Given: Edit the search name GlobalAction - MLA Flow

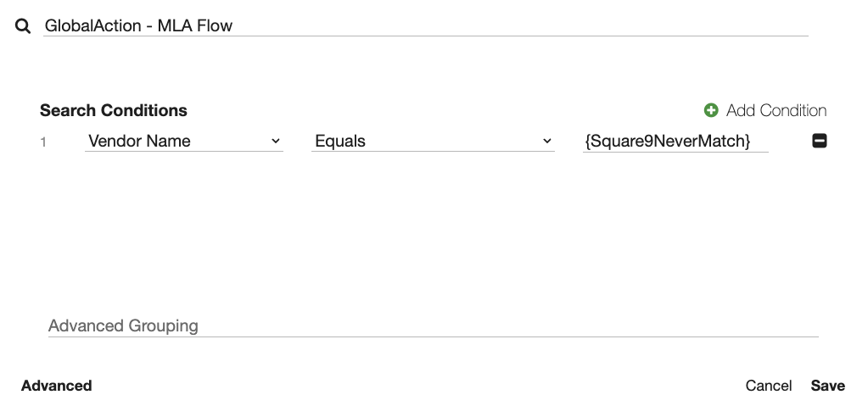Looking at the screenshot, I should click(x=424, y=25).
